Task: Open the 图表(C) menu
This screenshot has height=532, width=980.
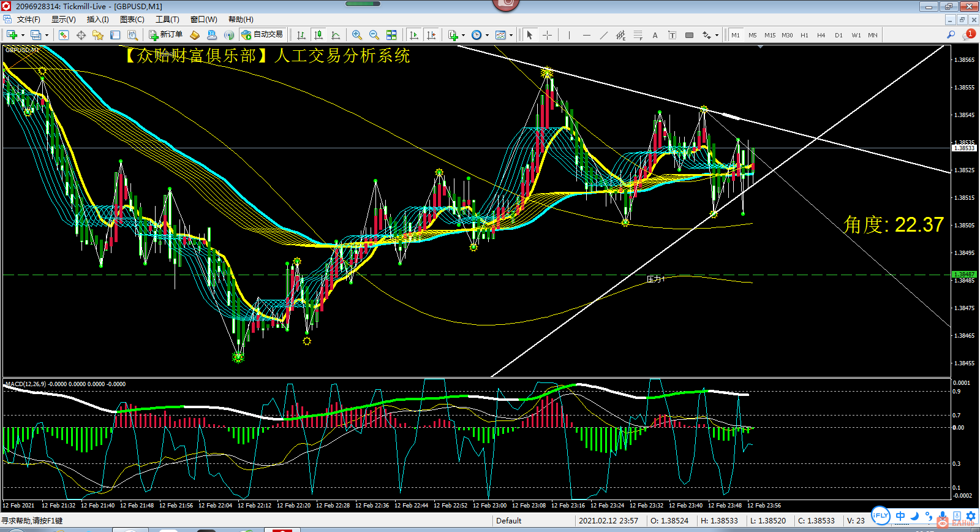Action: click(132, 20)
